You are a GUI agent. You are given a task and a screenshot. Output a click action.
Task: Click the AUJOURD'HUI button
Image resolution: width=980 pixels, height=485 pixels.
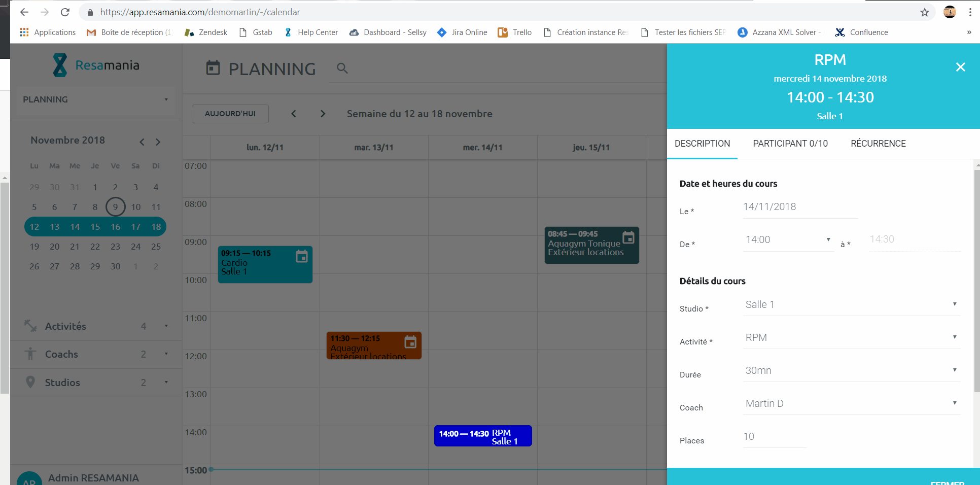click(230, 114)
